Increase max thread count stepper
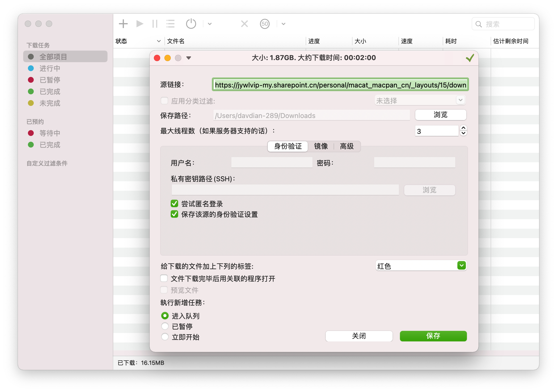The image size is (557, 392). 463,128
